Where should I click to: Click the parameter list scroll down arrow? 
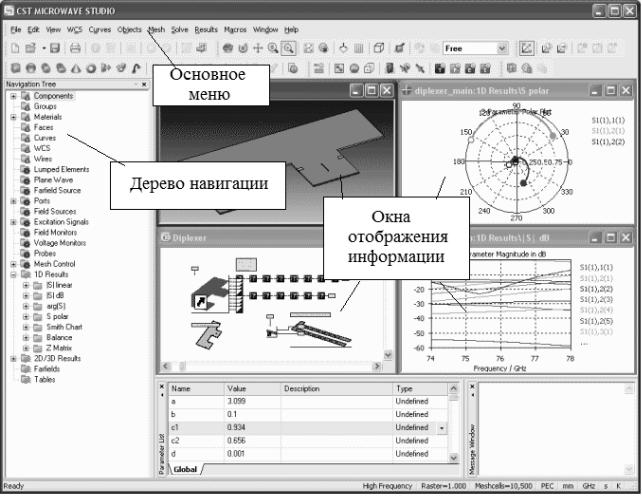point(454,458)
